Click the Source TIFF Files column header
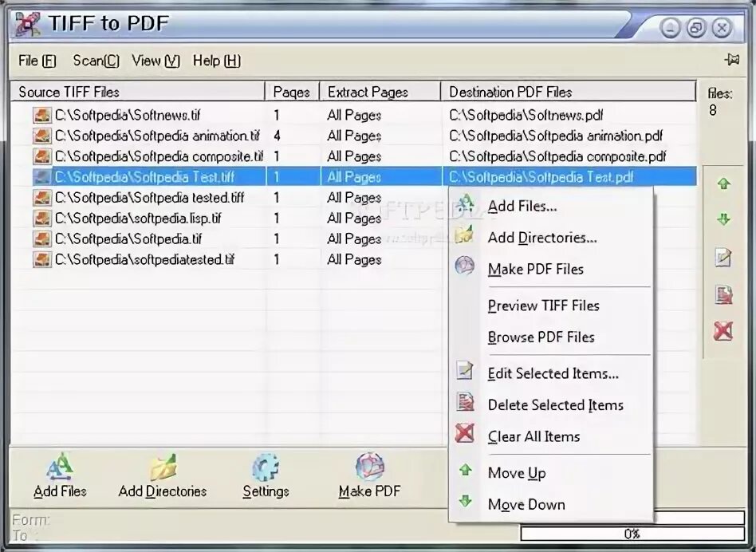Image resolution: width=756 pixels, height=552 pixels. pyautogui.click(x=138, y=92)
